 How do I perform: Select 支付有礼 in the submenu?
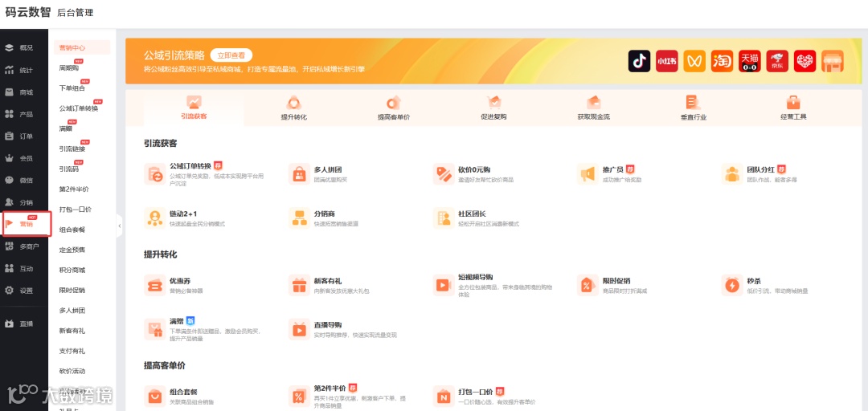point(72,351)
